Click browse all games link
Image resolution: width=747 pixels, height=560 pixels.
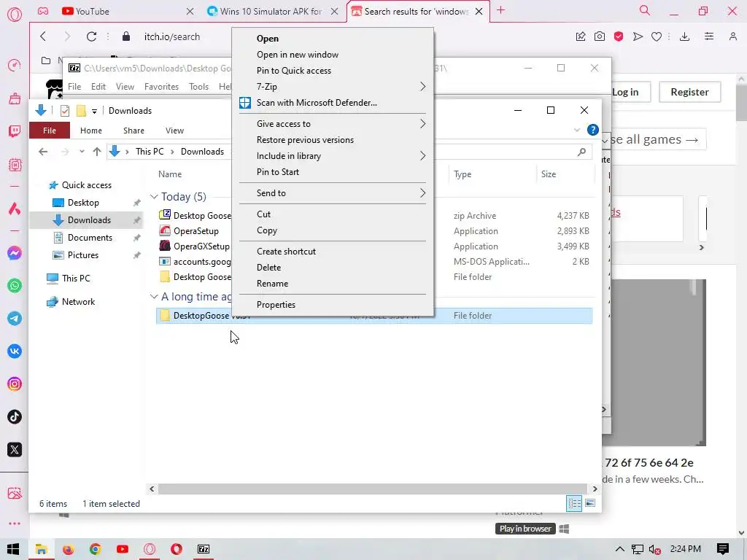click(x=654, y=139)
